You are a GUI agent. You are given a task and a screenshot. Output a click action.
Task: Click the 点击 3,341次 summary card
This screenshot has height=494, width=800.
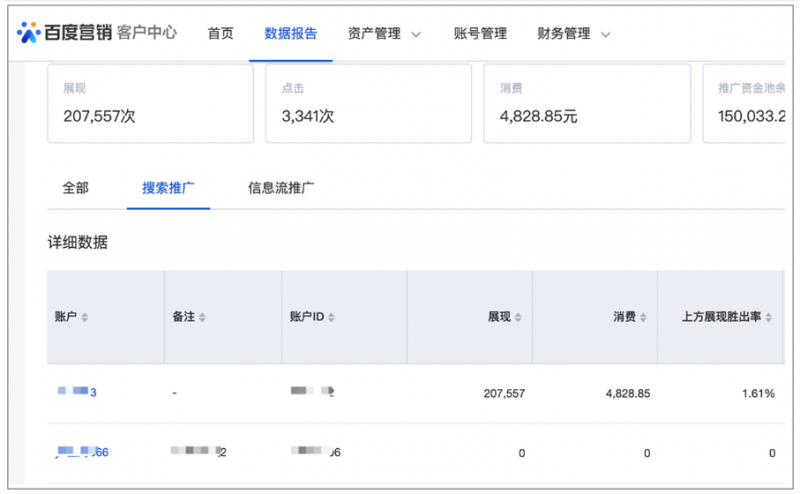pos(368,103)
